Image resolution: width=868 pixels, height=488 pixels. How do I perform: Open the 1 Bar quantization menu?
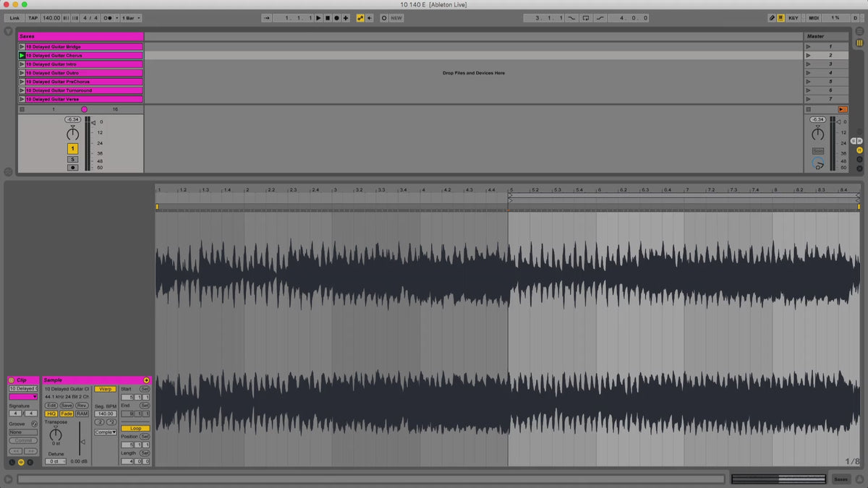tap(131, 18)
